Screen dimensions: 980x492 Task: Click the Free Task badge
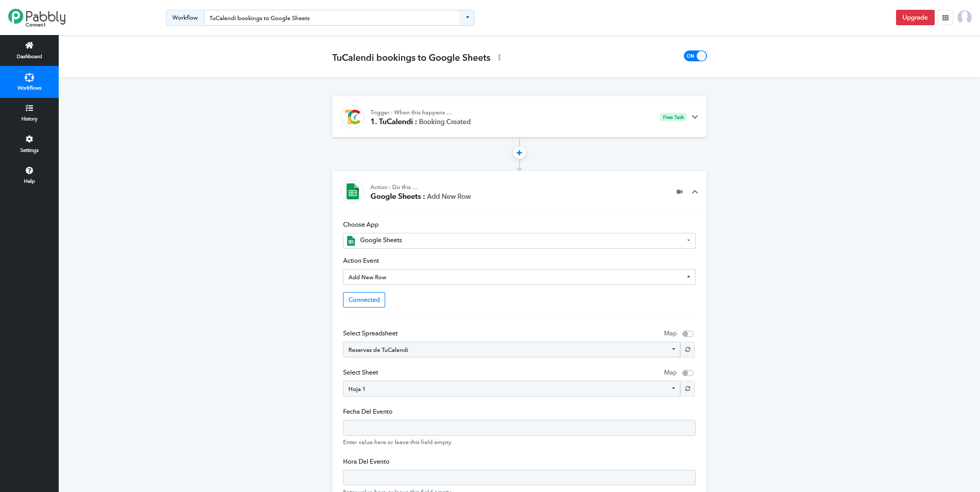(673, 117)
